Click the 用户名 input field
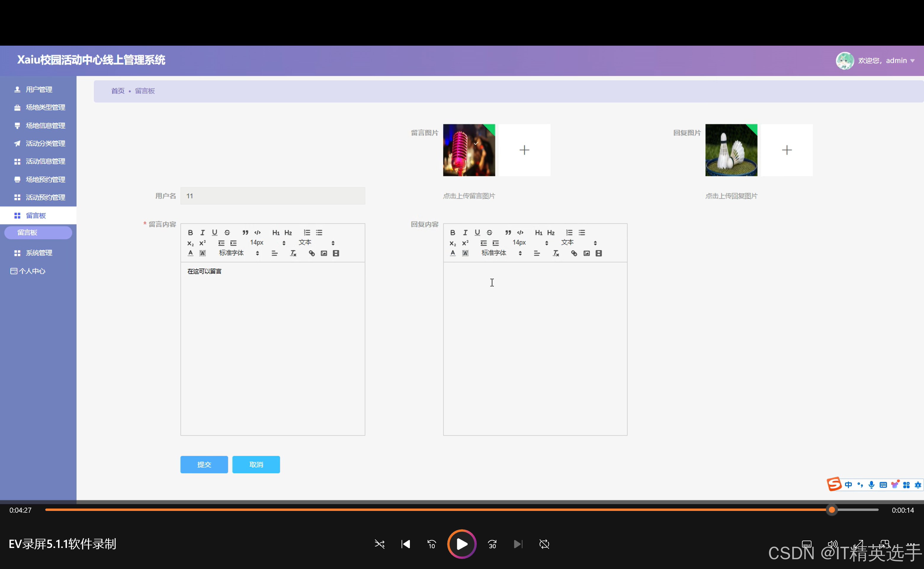This screenshot has height=569, width=924. [273, 196]
